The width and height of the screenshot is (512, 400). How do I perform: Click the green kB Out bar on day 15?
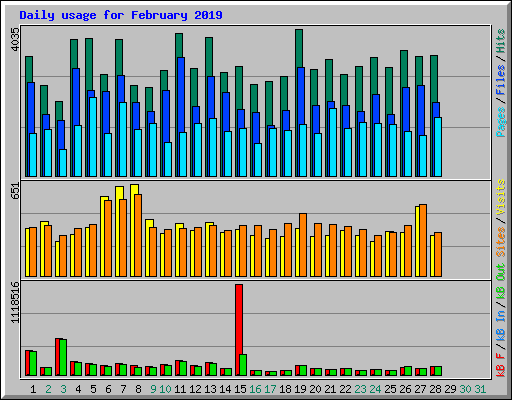click(243, 365)
